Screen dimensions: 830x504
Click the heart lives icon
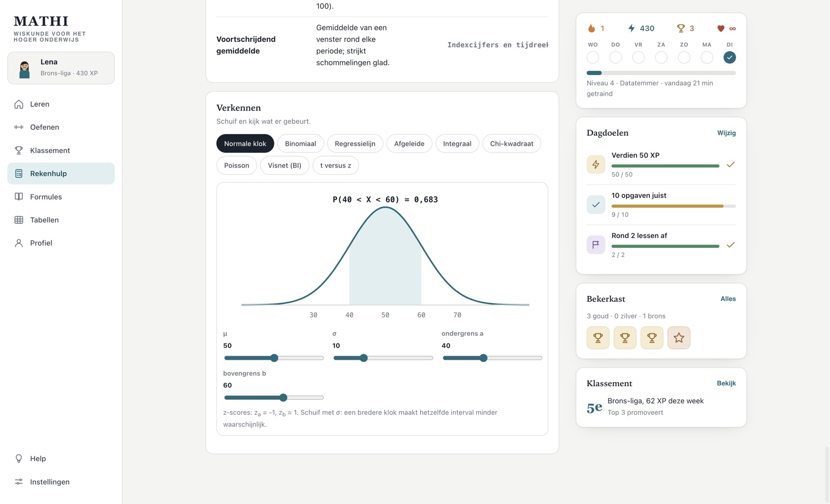[721, 29]
